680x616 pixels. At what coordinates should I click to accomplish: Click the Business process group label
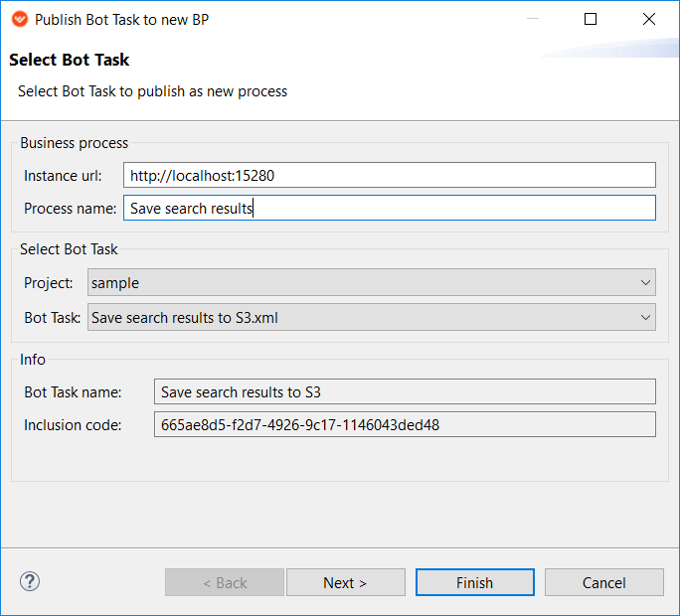click(x=75, y=143)
